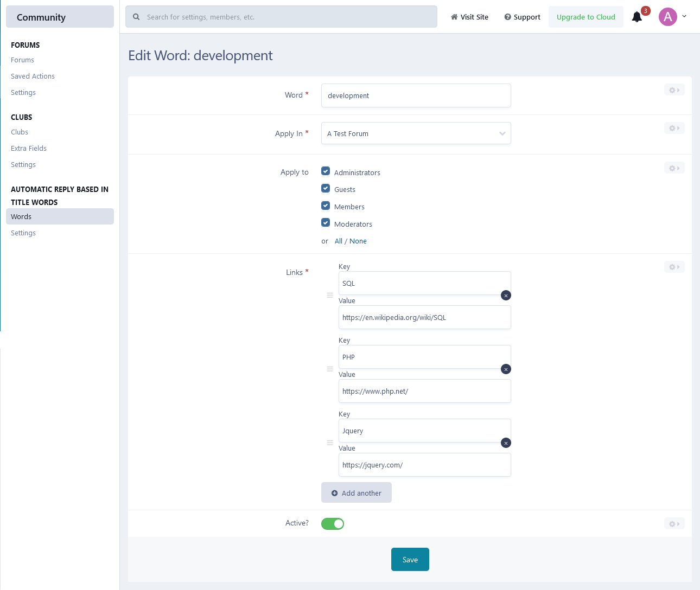Delete the Jquery link entry
Screen dimensions: 700x590
click(x=506, y=443)
